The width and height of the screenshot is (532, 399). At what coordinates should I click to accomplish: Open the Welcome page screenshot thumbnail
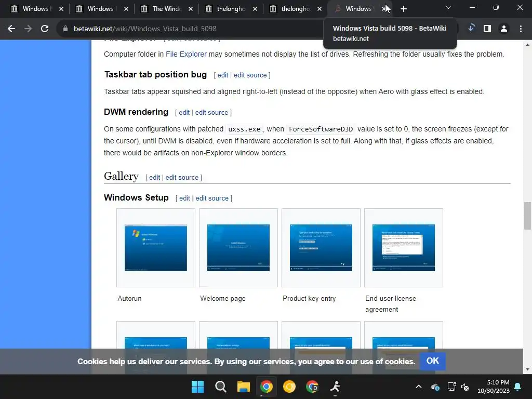(x=238, y=248)
